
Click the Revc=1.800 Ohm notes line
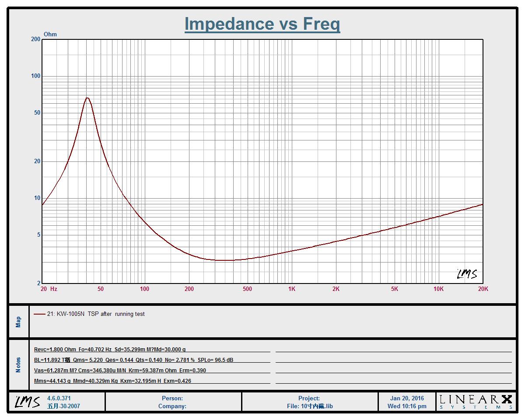[x=110, y=350]
